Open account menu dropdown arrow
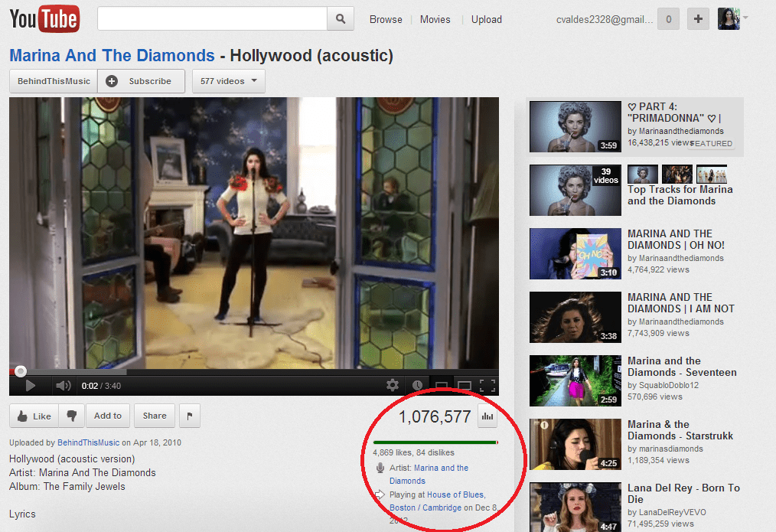Image resolution: width=776 pixels, height=532 pixels. pos(745,18)
